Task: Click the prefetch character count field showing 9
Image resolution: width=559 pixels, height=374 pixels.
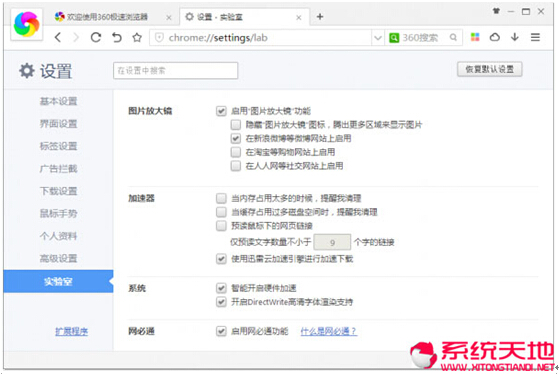Action: pos(332,242)
